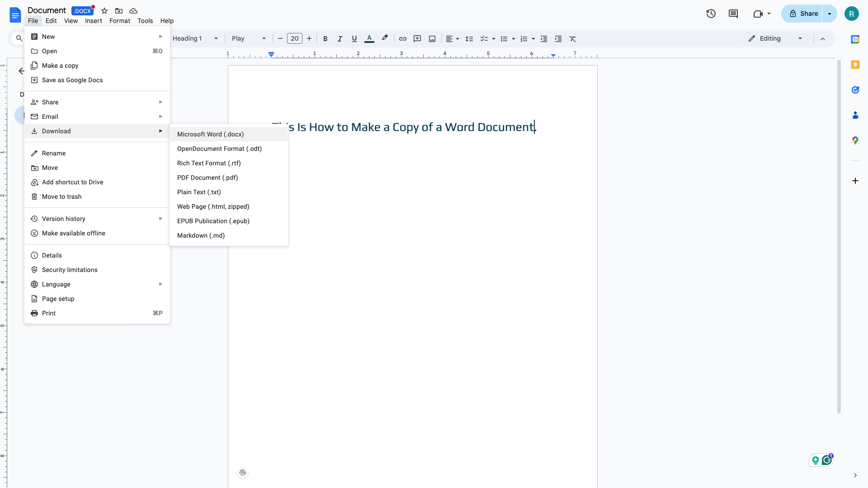Open the Heading 1 style dropdown
This screenshot has width=868, height=488.
(195, 39)
